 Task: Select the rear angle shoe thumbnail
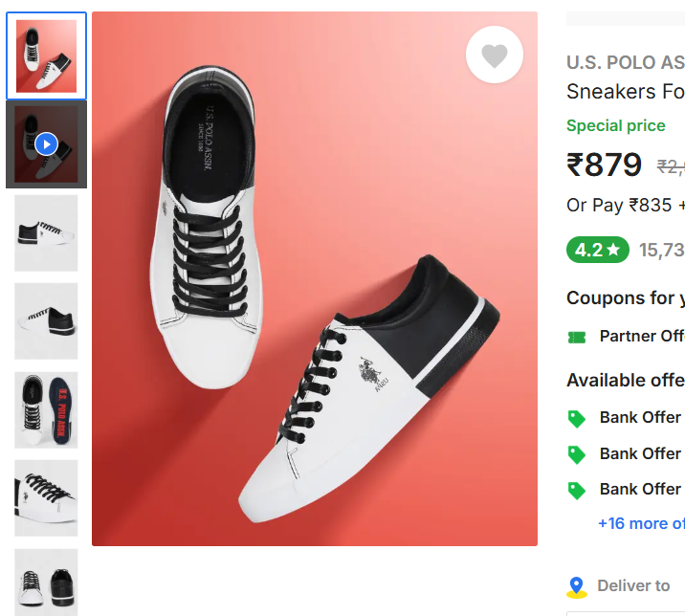pos(46,320)
